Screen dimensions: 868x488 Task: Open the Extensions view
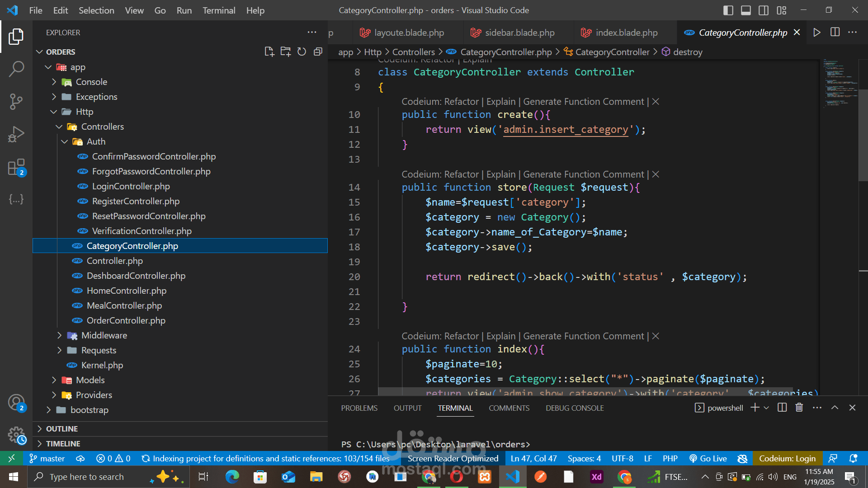(x=16, y=167)
